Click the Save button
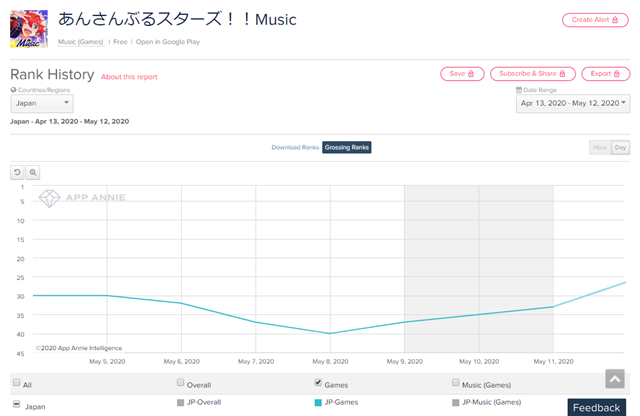 pyautogui.click(x=462, y=73)
